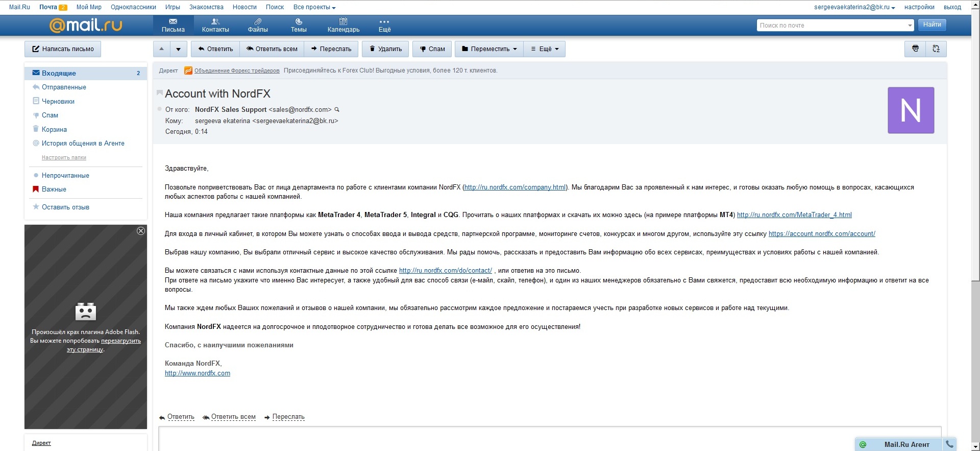This screenshot has width=980, height=451.
Task: Open the Корзина folder
Action: (x=54, y=129)
